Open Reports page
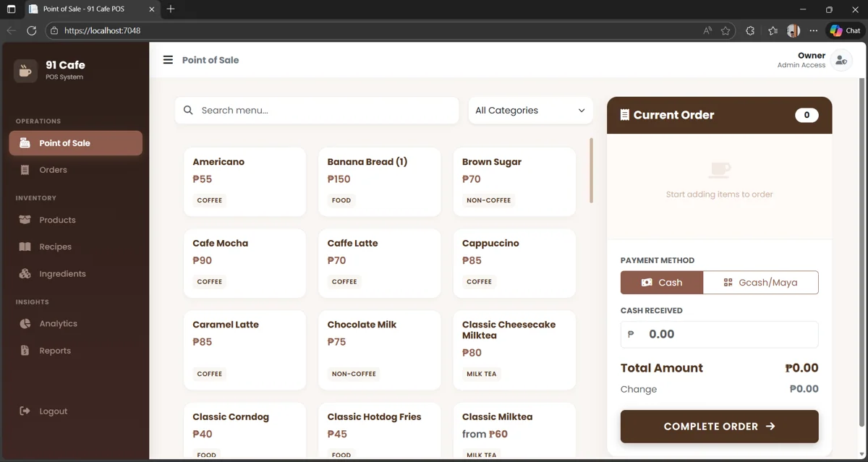The image size is (868, 462). [x=75, y=351]
